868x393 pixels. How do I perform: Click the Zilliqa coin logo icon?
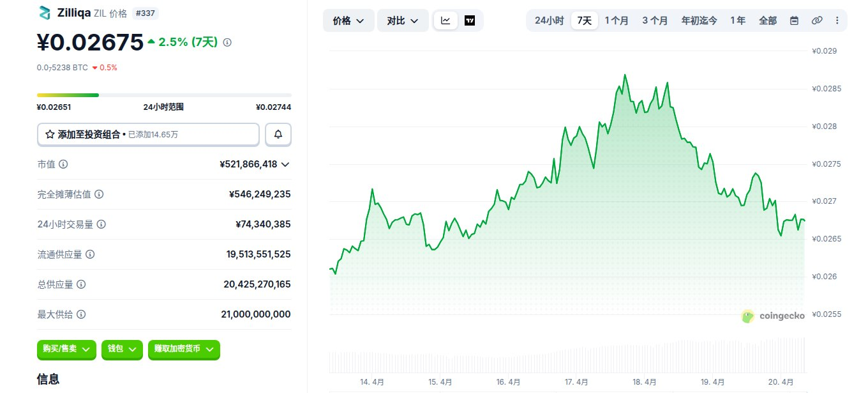coord(44,12)
